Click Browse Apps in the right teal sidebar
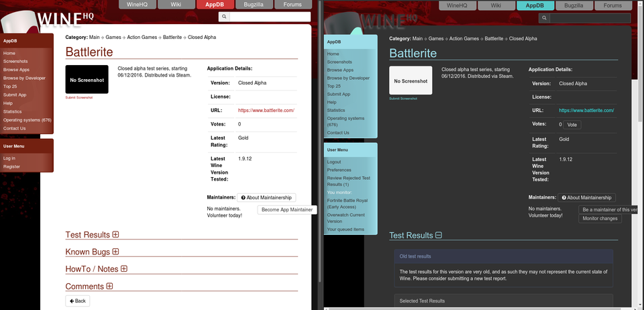This screenshot has width=644, height=310. tap(340, 70)
